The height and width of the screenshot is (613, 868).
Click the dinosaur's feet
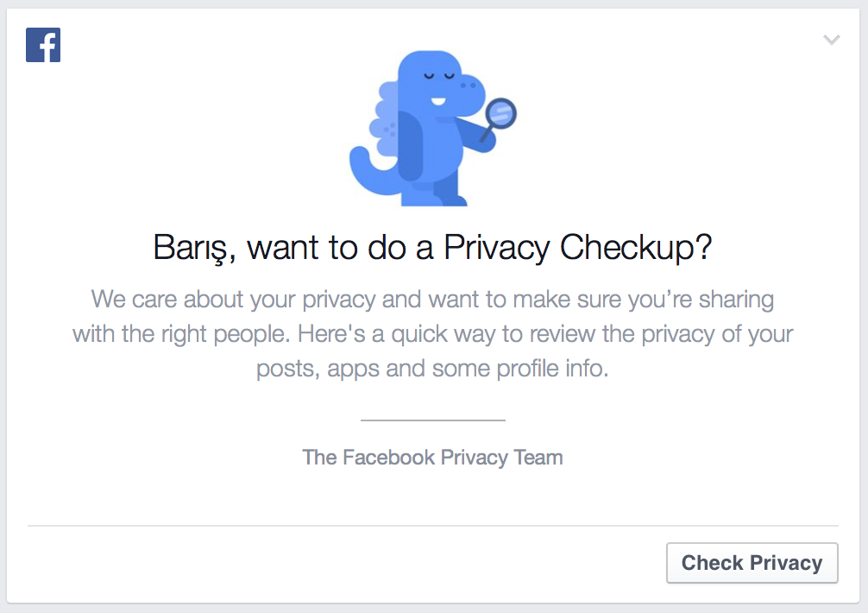tap(435, 198)
